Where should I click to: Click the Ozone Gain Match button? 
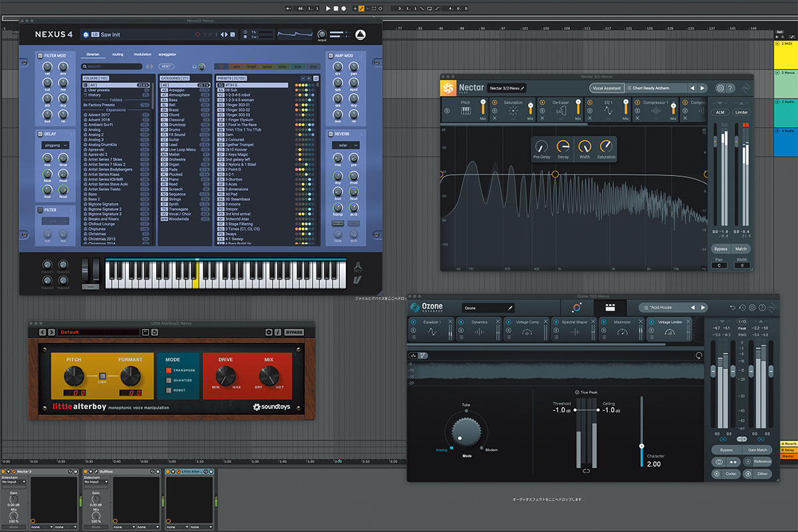click(757, 450)
